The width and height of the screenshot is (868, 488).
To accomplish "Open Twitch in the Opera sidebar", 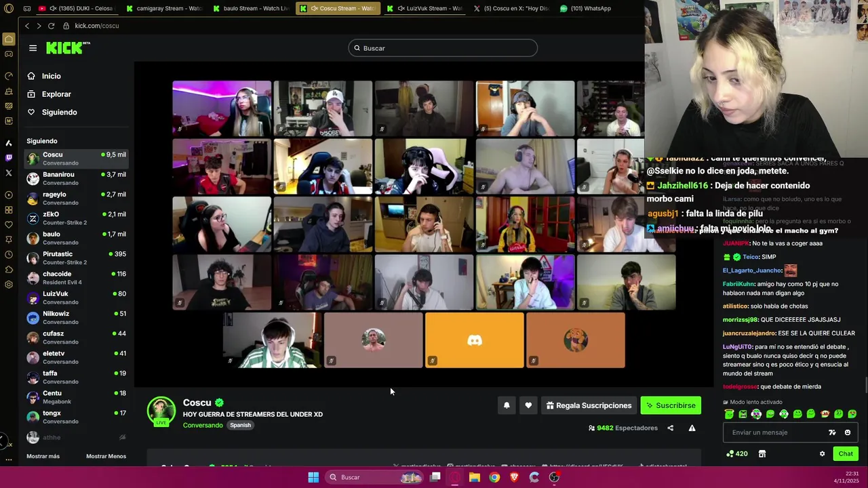I will [x=9, y=158].
